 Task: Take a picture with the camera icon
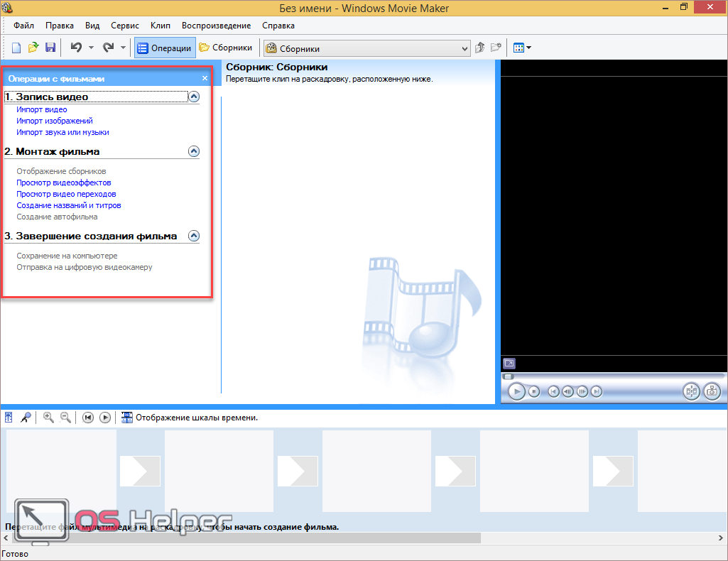click(712, 391)
